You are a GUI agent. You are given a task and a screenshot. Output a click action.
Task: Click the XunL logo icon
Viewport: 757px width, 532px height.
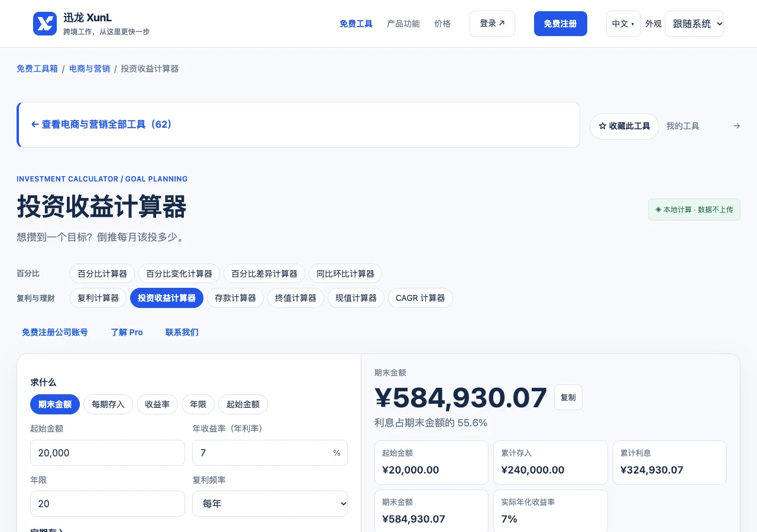point(45,24)
